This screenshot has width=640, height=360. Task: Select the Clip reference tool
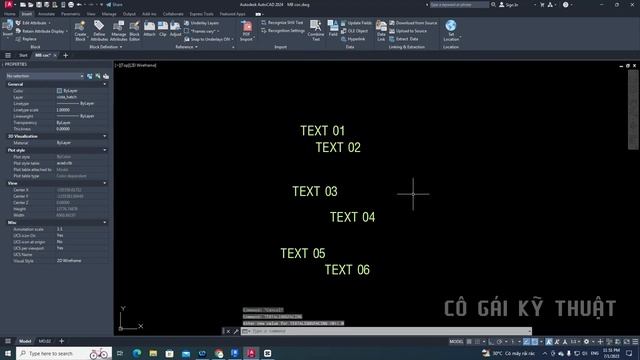(x=163, y=29)
